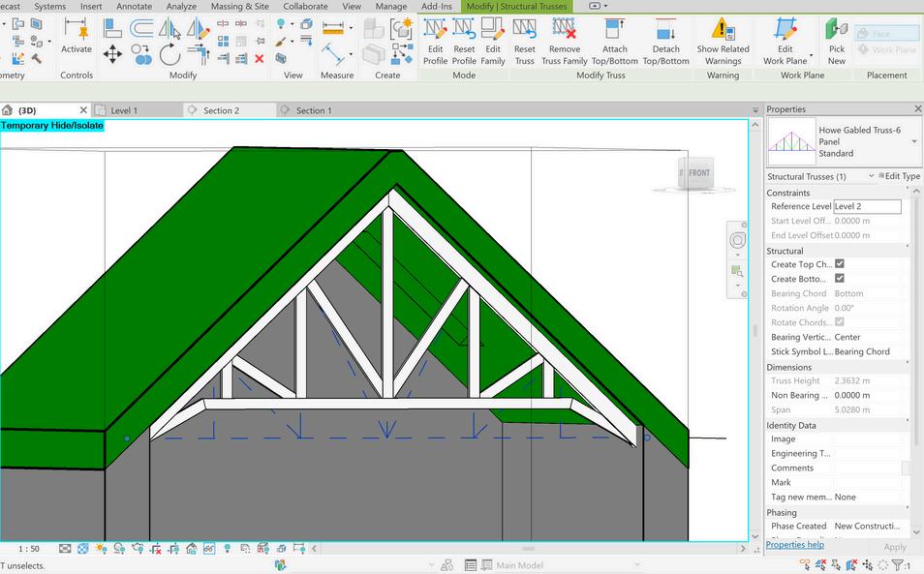Screen dimensions: 924x574
Task: Select the Offset tool
Action: pos(141,28)
